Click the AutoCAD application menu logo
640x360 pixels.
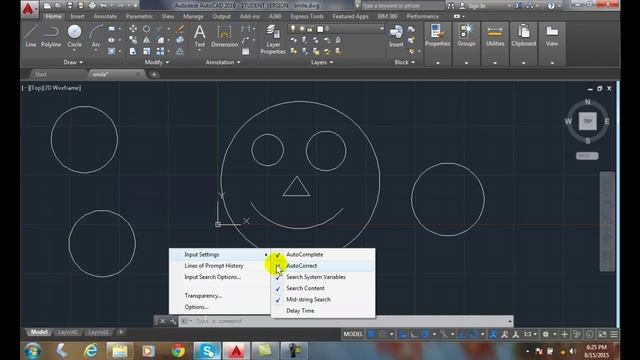29,8
